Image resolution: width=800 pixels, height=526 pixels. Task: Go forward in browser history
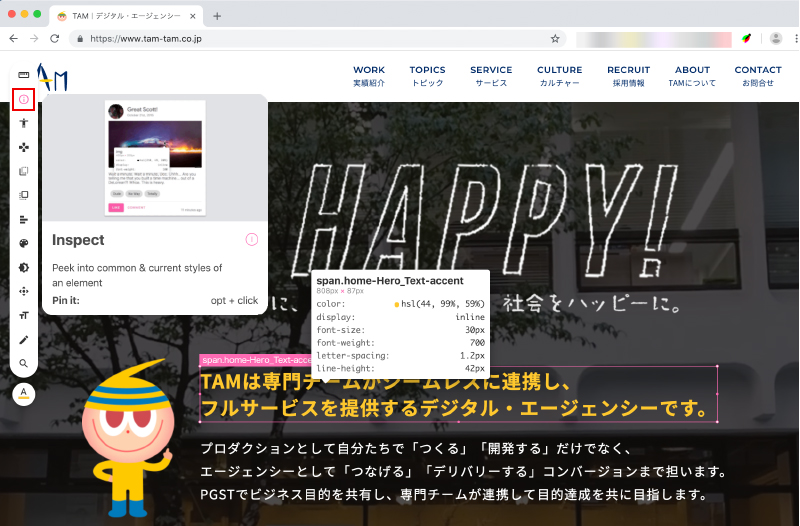pos(34,39)
